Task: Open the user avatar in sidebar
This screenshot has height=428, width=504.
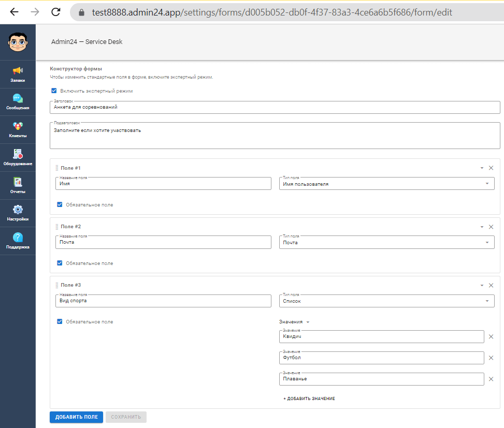Action: [x=18, y=42]
